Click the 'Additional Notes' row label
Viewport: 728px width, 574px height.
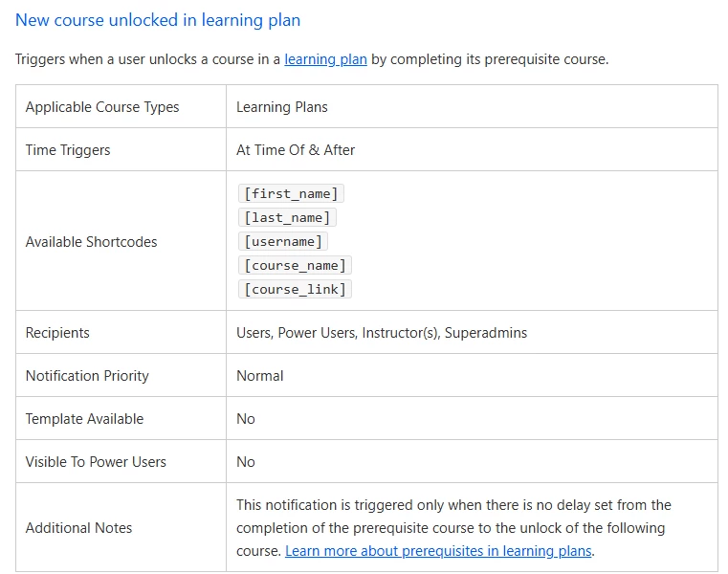click(x=78, y=528)
